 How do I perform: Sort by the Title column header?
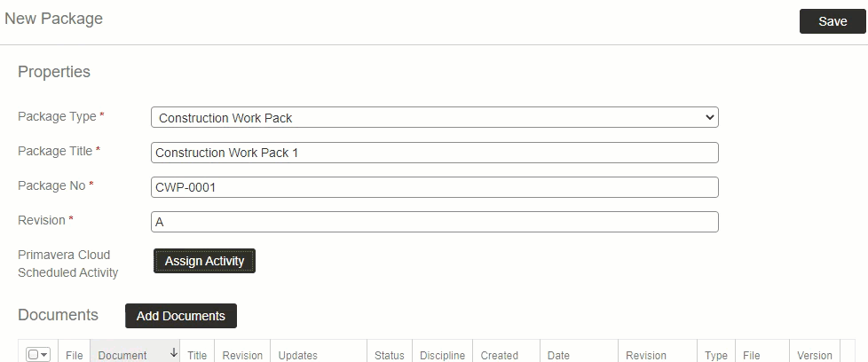point(197,355)
